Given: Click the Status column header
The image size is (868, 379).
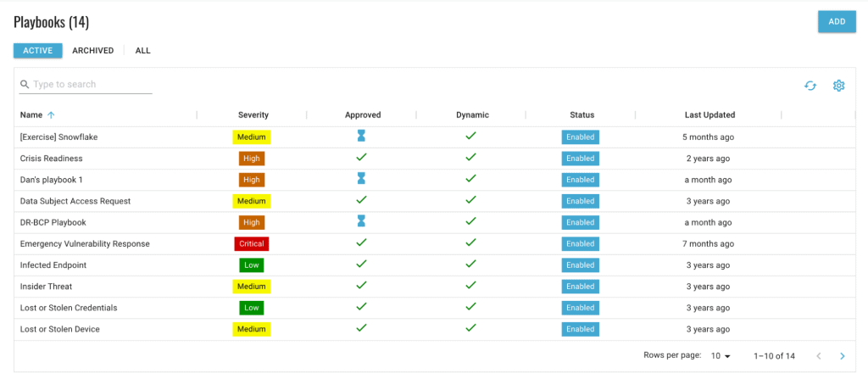Looking at the screenshot, I should coord(581,115).
